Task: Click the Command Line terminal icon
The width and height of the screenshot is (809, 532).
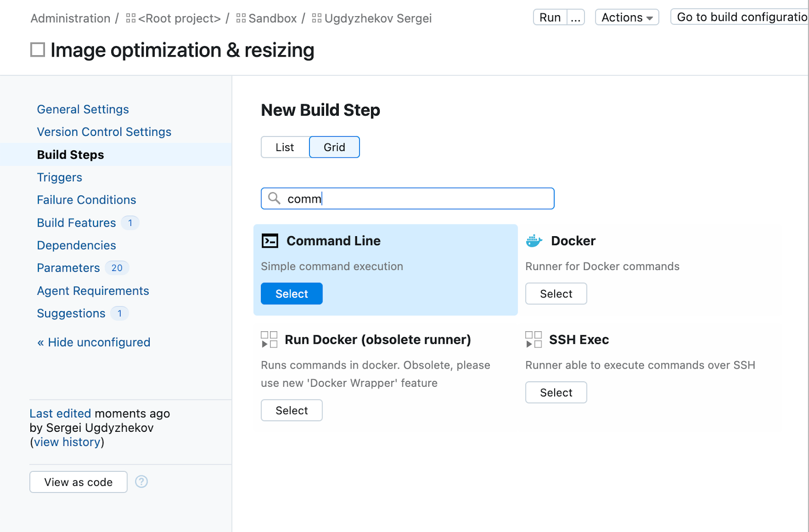Action: (269, 241)
